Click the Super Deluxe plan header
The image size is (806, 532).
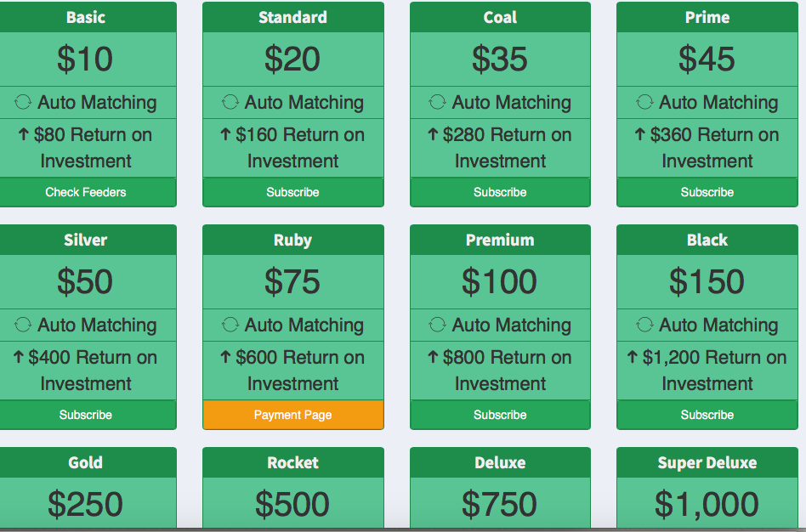pyautogui.click(x=707, y=462)
